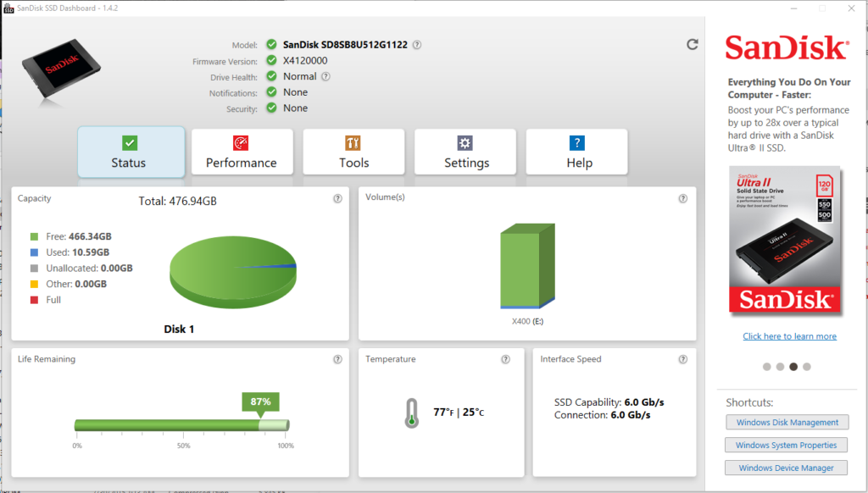Click the 'Disk 1' label
This screenshot has width=868, height=493.
click(x=179, y=330)
